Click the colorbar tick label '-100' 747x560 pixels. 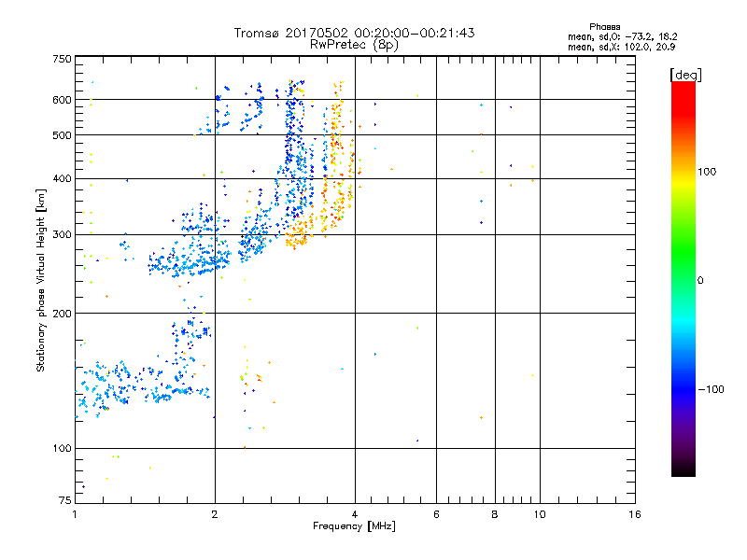tap(711, 389)
